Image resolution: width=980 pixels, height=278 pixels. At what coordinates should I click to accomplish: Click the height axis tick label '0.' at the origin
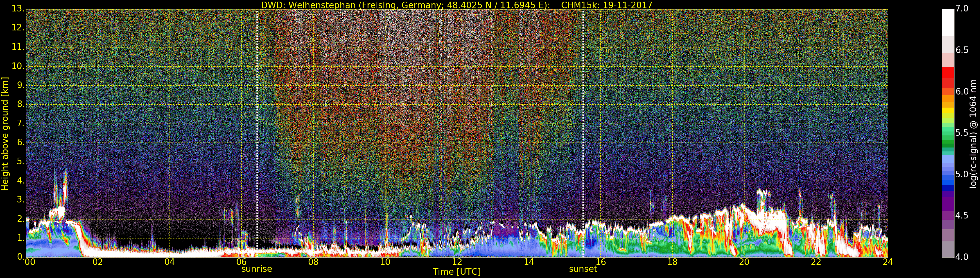pos(21,257)
